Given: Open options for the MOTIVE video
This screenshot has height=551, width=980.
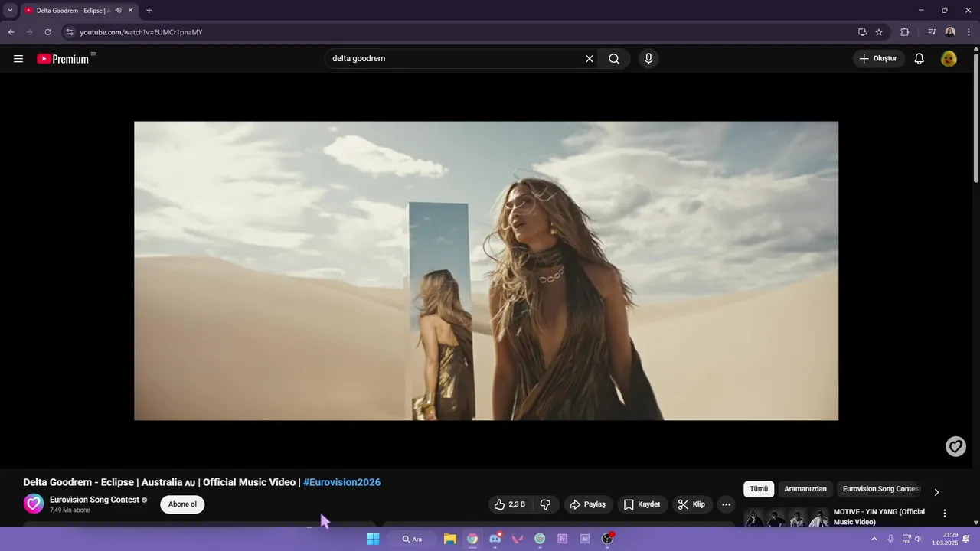Looking at the screenshot, I should pos(944,514).
